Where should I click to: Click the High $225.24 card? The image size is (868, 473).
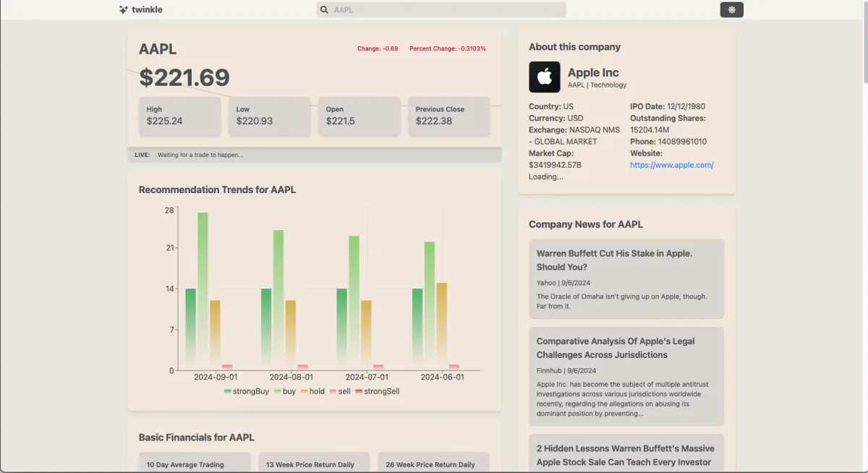point(179,116)
